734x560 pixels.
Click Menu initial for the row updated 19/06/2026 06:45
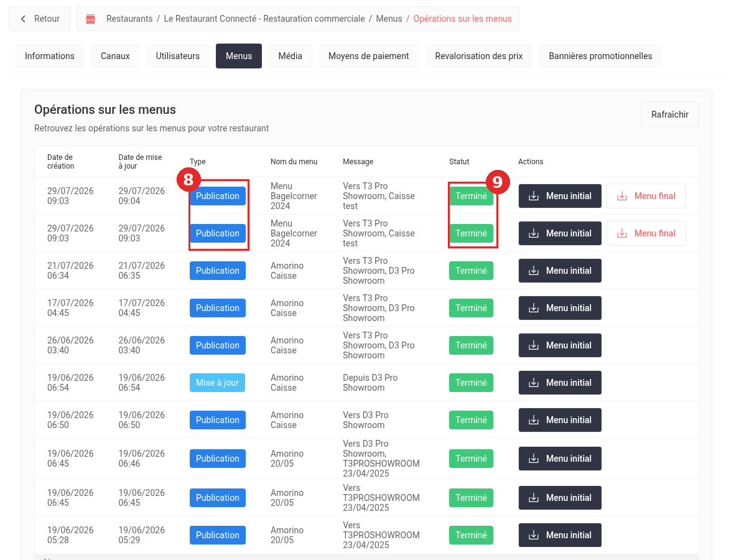[560, 498]
